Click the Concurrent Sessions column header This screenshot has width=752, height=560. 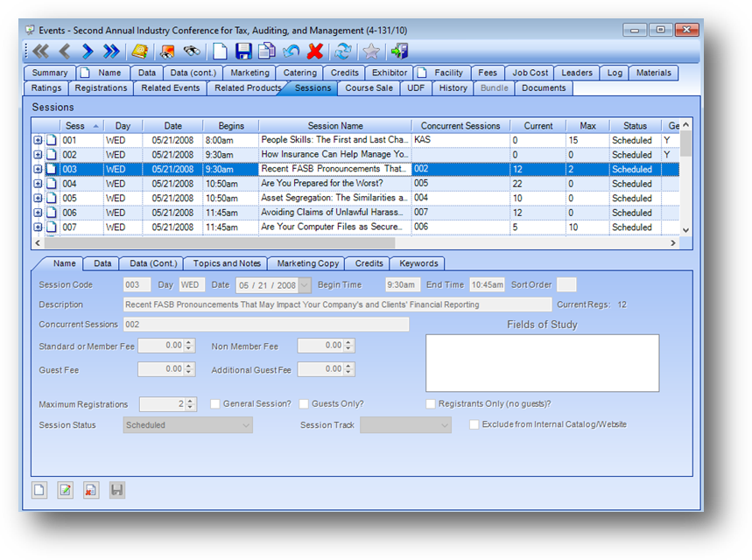click(x=460, y=126)
